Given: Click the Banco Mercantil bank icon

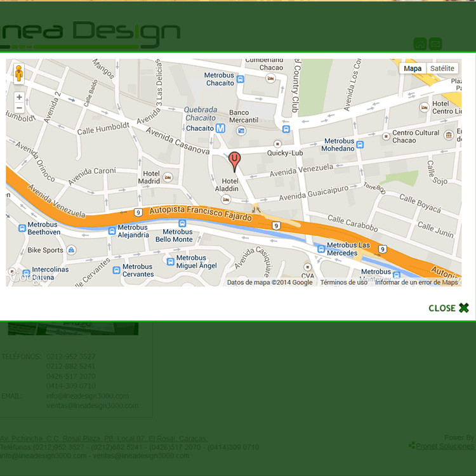Looking at the screenshot, I should click(x=241, y=131).
